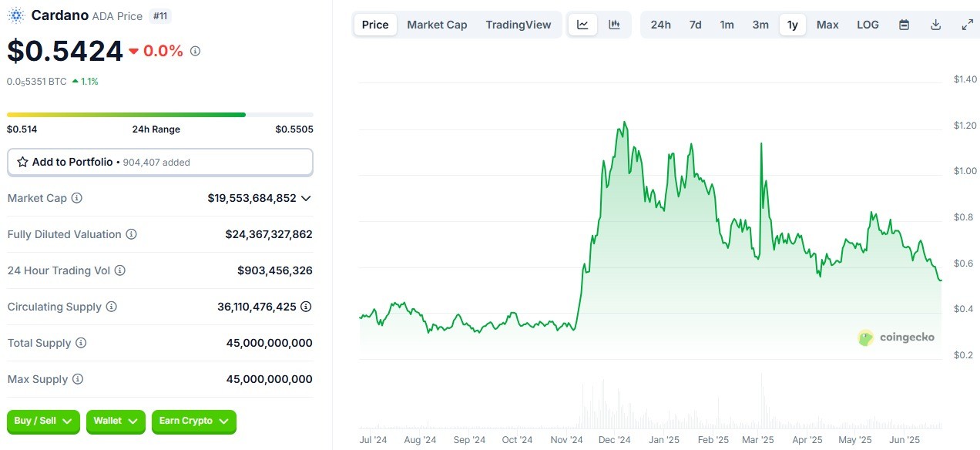This screenshot has width=980, height=450.
Task: Click the 24h Range progress bar
Action: [x=160, y=115]
